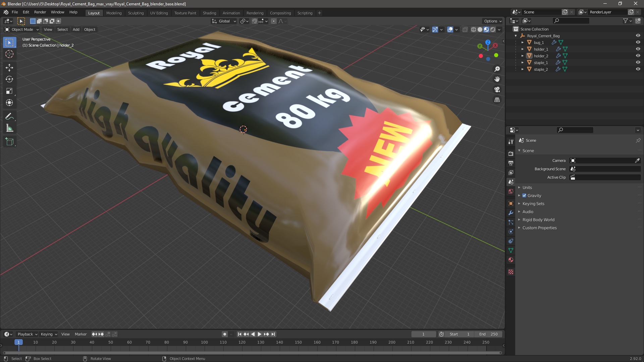Switch to the UV Editing workspace tab
The image size is (644, 362).
click(159, 13)
